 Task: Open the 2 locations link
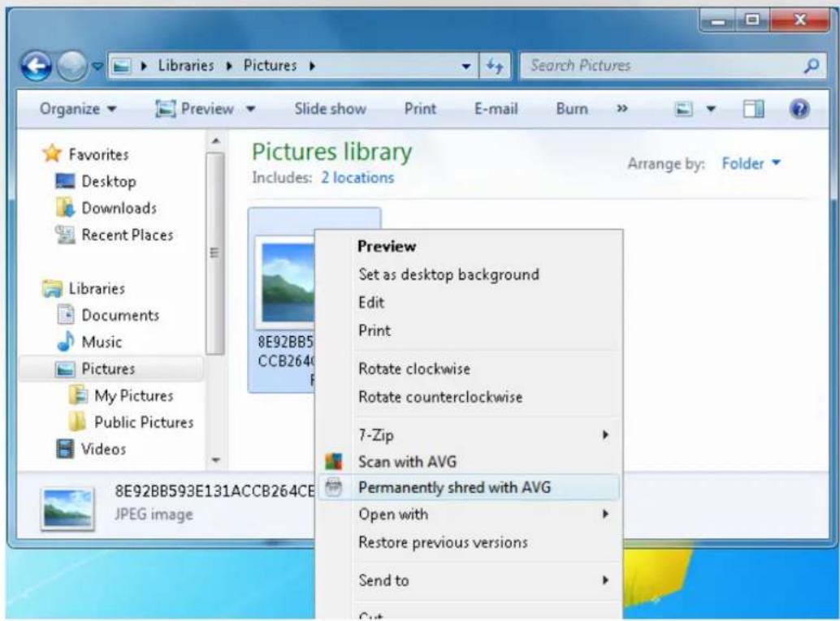coord(357,178)
